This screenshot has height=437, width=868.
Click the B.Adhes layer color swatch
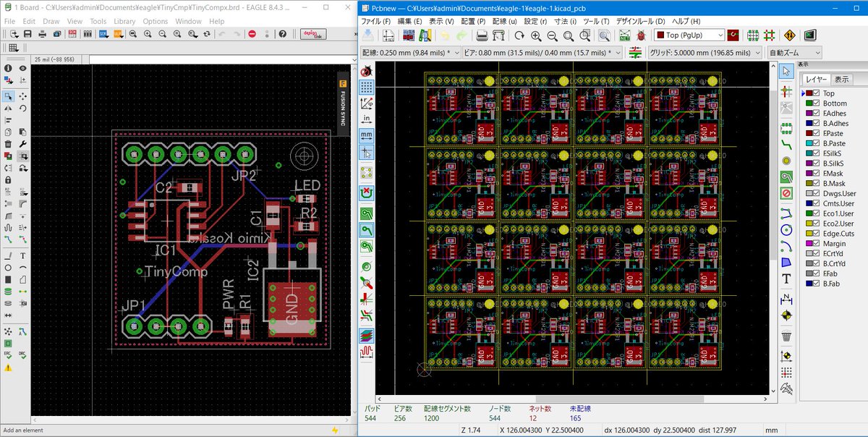pyautogui.click(x=808, y=124)
